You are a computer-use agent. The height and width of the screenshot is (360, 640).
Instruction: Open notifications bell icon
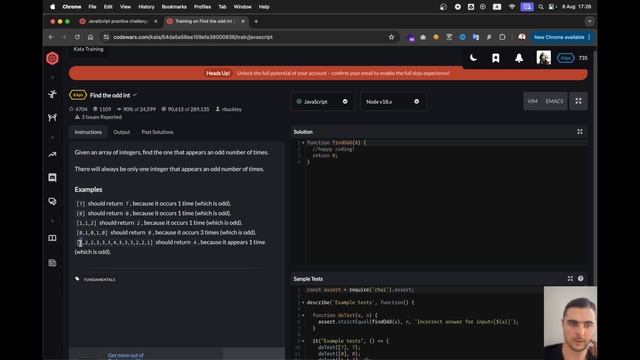[x=519, y=58]
